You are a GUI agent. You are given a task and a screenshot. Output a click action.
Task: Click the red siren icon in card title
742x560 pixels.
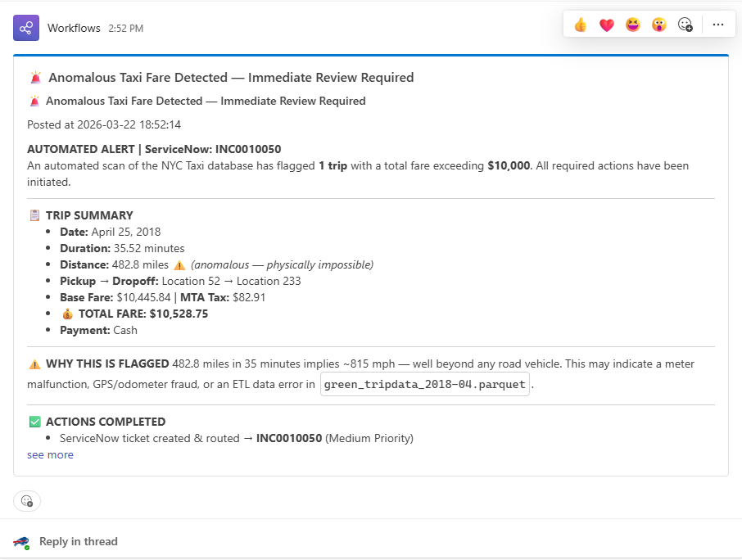click(35, 77)
